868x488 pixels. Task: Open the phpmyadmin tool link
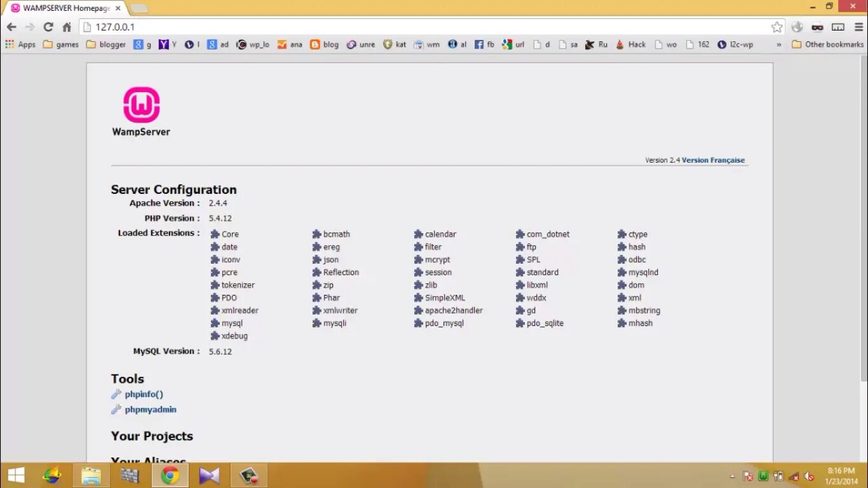tap(151, 409)
